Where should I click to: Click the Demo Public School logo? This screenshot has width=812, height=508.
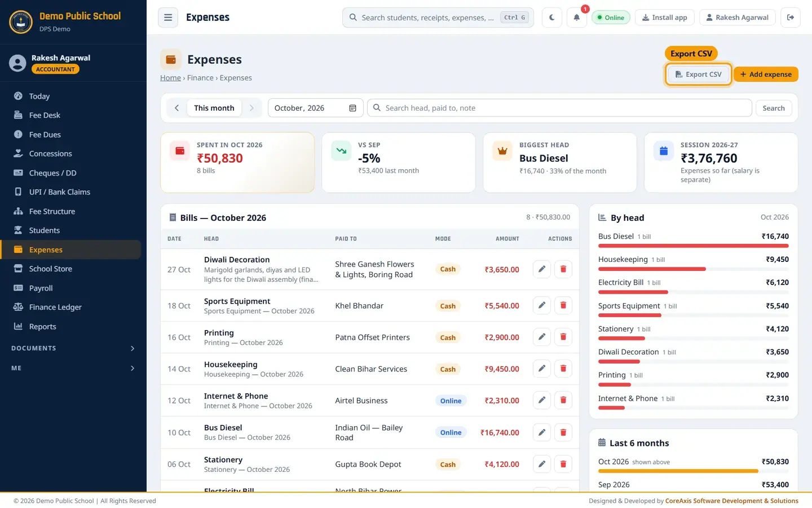coord(21,22)
